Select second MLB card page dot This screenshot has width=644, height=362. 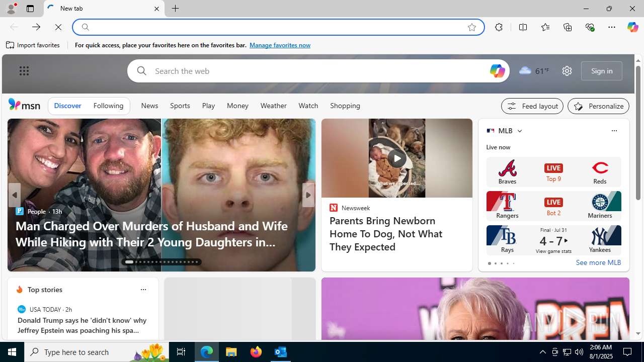[495, 263]
